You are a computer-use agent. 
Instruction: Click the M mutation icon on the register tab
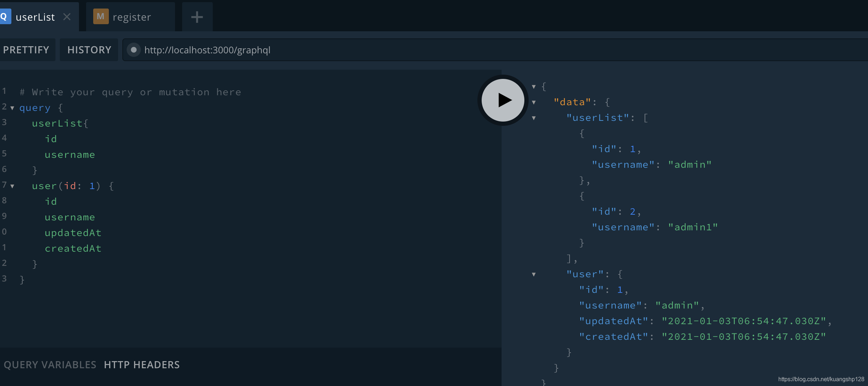coord(101,17)
